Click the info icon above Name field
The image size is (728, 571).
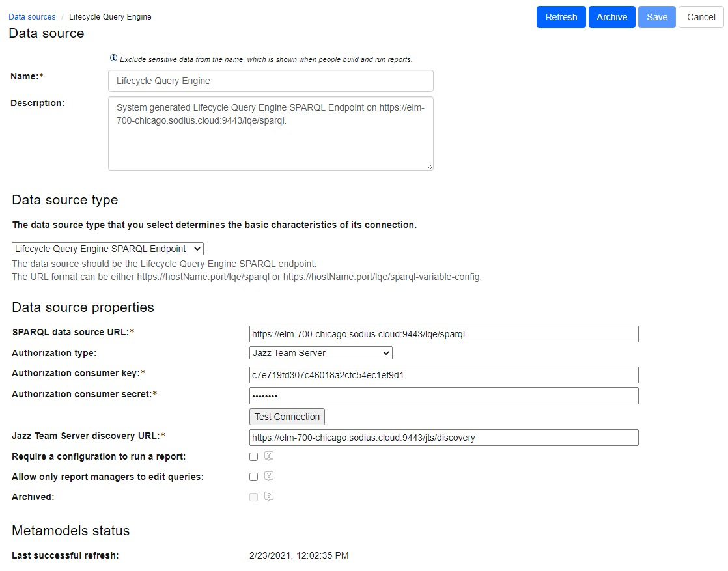113,58
